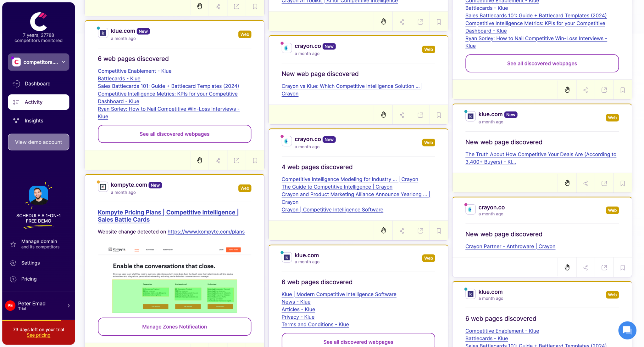Open the Competitive Enablement - Klue link

[x=134, y=71]
